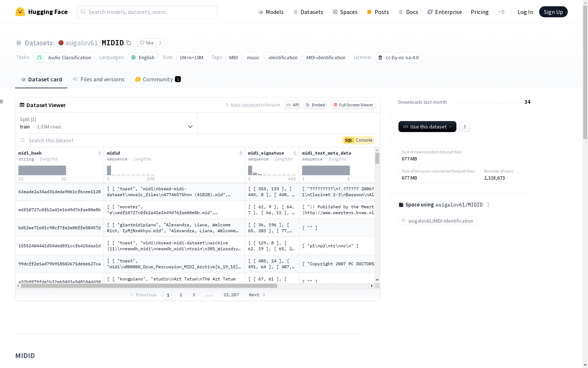Click the midi_text_meta_data column header
588x368 pixels.
click(326, 153)
